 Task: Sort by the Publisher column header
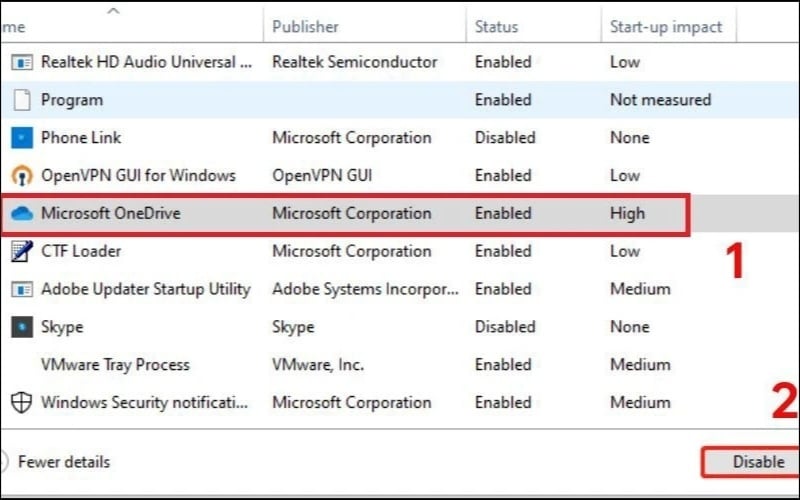coord(305,27)
